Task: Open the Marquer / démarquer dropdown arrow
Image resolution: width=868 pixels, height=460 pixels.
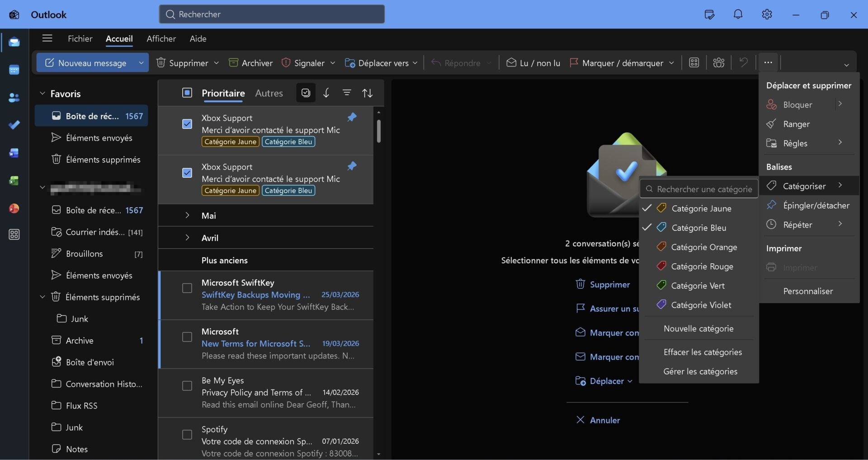Action: (671, 63)
